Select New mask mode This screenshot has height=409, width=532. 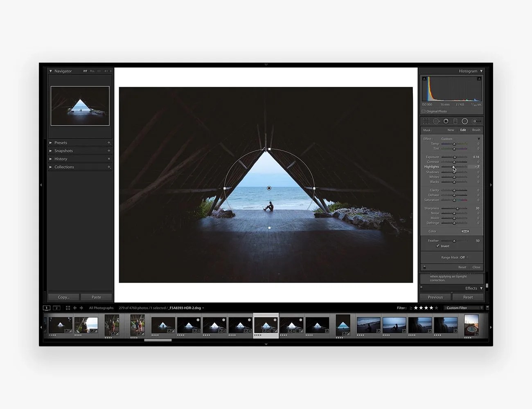(451, 130)
